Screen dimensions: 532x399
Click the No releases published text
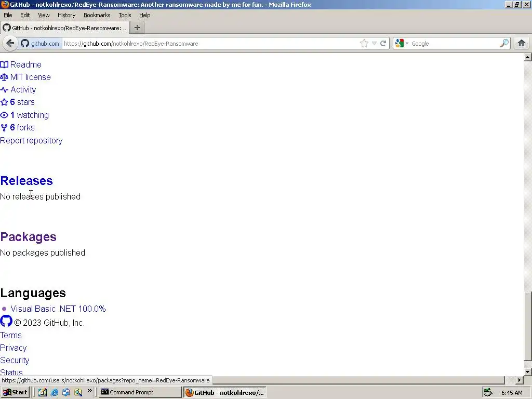[41, 196]
